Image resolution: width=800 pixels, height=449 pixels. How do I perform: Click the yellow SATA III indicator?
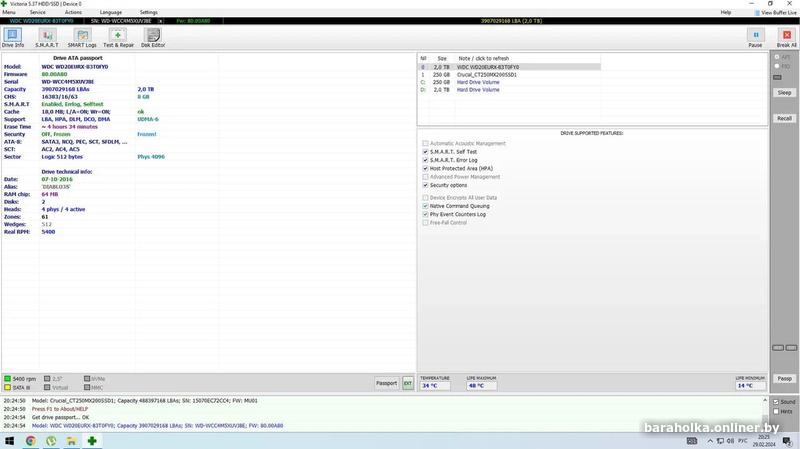click(8, 387)
